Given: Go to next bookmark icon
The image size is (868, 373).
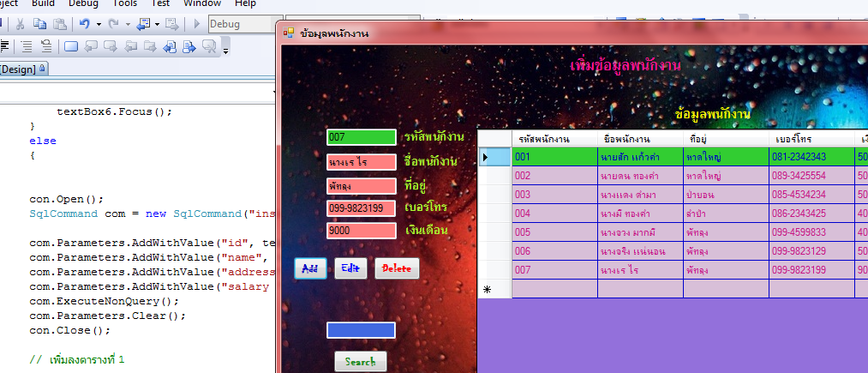Looking at the screenshot, I should click(111, 46).
